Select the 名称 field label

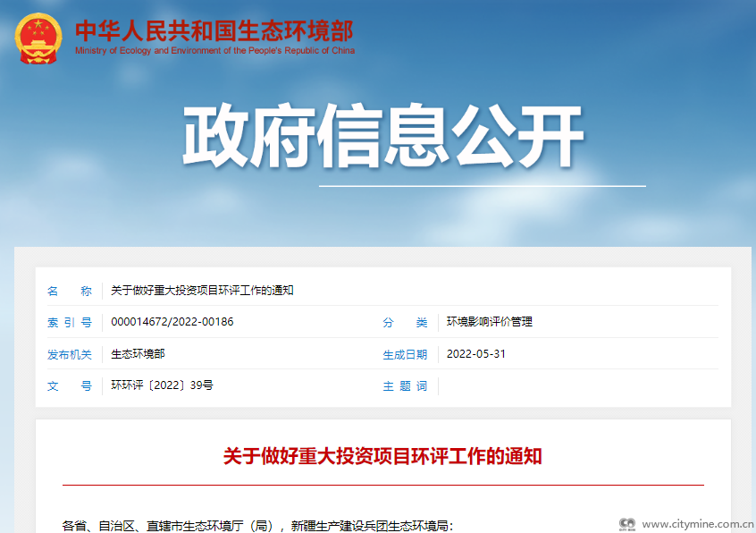click(69, 291)
